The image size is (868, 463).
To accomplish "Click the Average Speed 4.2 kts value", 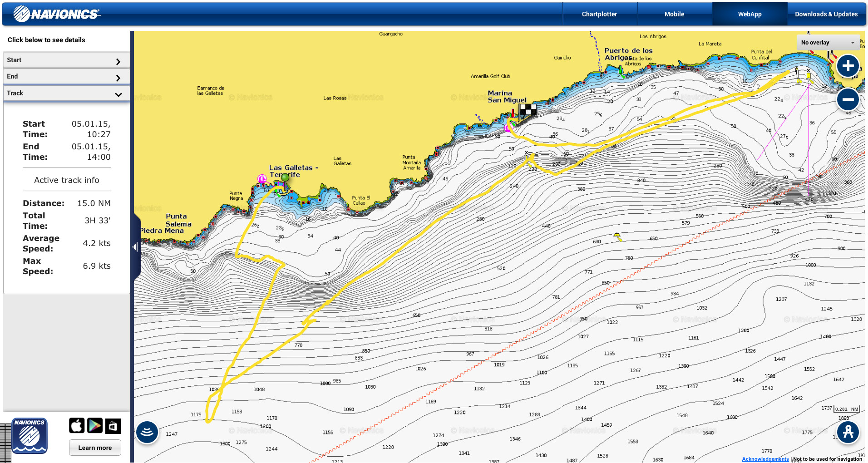I will (97, 243).
